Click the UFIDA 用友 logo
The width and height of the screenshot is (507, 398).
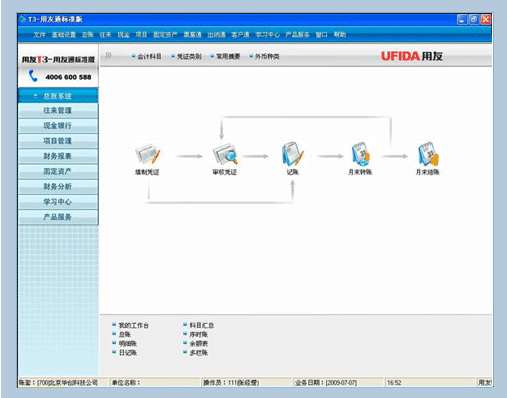point(412,56)
